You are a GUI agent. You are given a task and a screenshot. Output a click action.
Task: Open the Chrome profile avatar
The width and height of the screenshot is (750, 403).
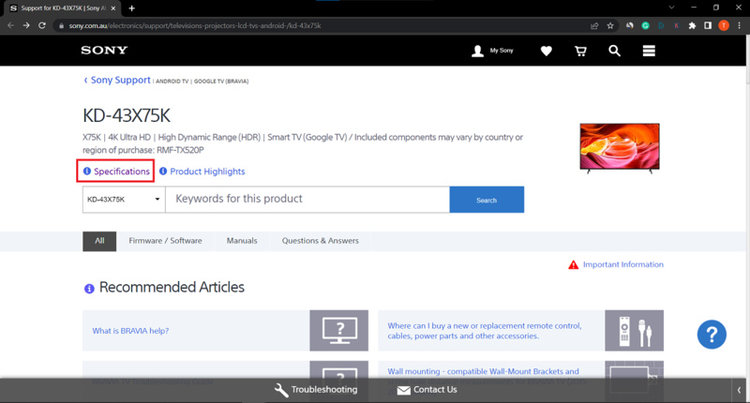point(724,26)
